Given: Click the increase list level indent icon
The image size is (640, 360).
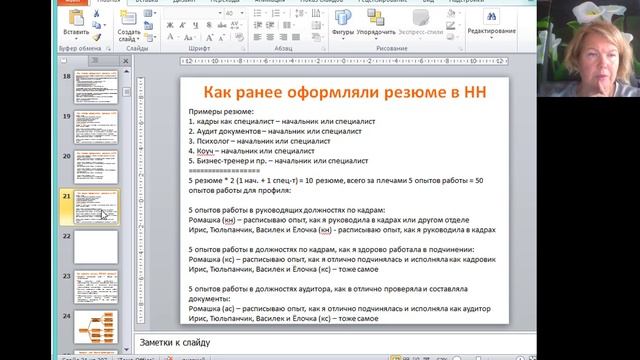Looking at the screenshot, I should point(270,25).
